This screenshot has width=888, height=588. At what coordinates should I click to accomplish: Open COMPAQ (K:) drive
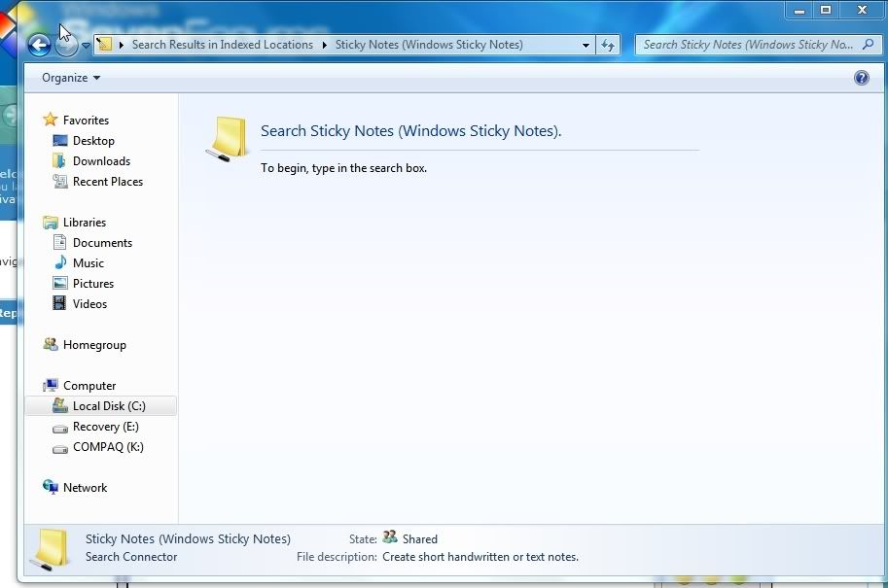point(108,446)
